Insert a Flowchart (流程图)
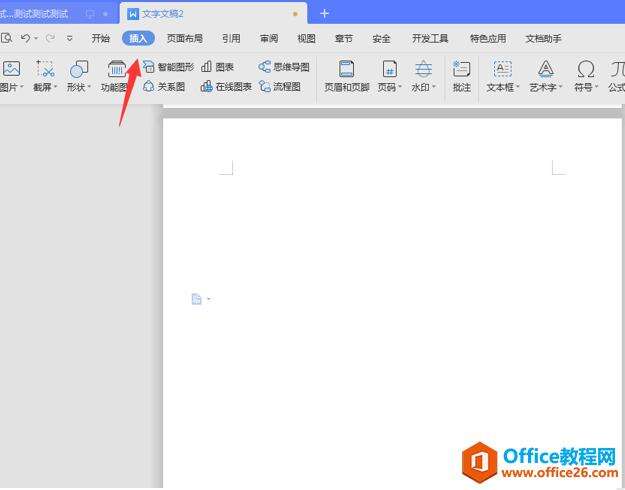The height and width of the screenshot is (490, 625). click(280, 87)
